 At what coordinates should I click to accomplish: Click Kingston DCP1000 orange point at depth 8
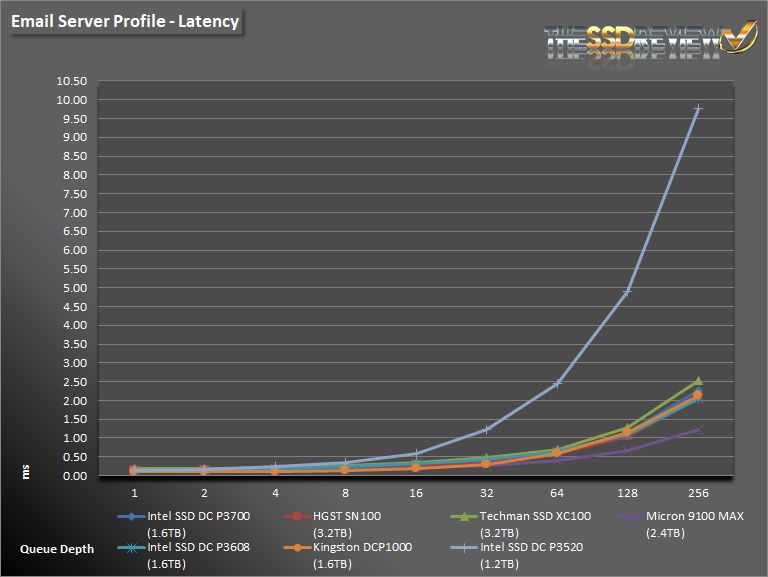tap(345, 470)
